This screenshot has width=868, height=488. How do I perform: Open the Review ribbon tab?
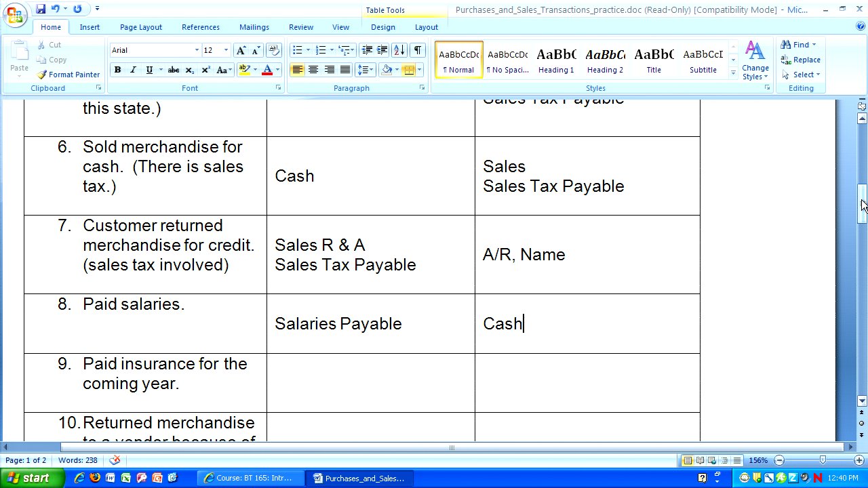[301, 27]
